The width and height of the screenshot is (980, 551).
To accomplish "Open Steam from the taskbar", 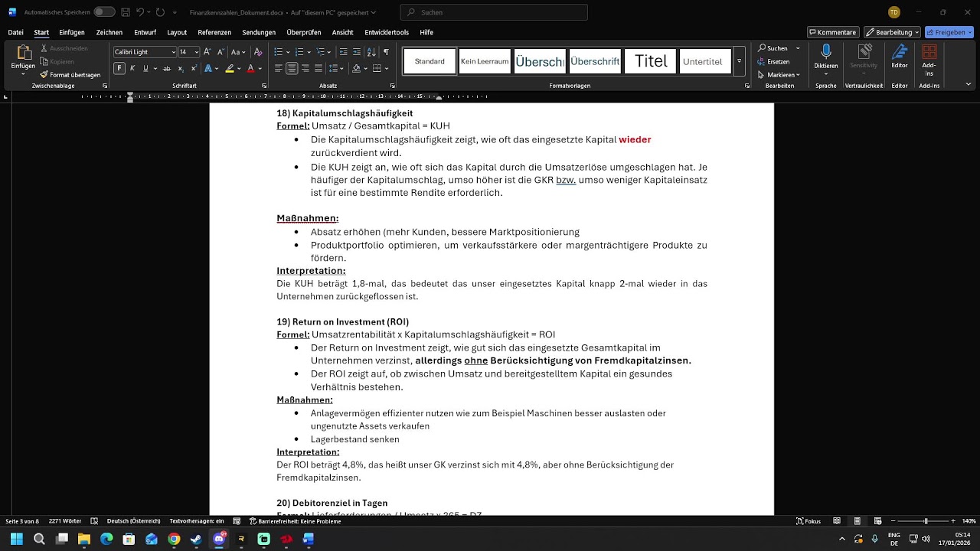I will click(196, 539).
